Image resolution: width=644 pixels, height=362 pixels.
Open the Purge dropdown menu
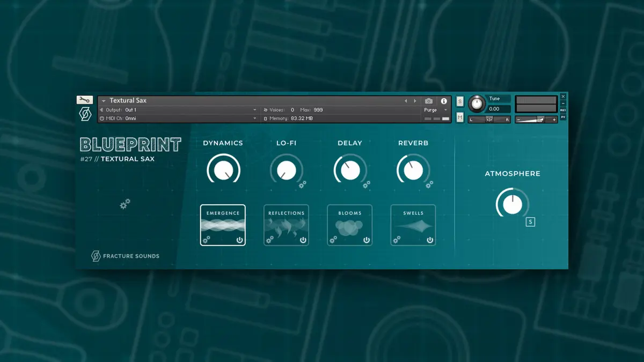(x=435, y=110)
